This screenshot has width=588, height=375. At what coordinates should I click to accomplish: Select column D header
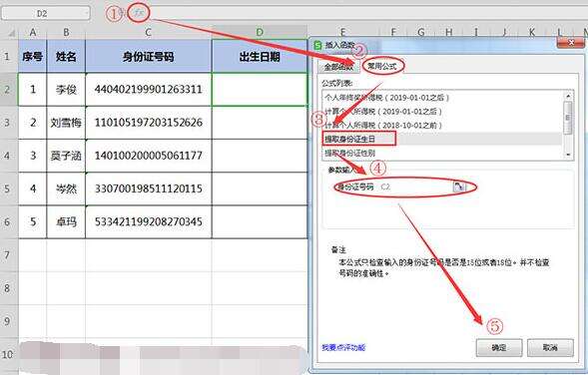click(260, 33)
